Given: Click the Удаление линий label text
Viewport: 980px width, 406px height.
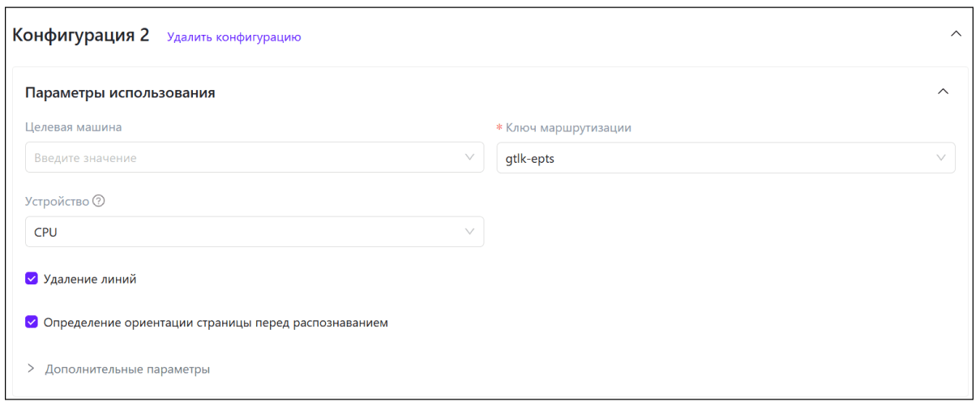Looking at the screenshot, I should [90, 279].
